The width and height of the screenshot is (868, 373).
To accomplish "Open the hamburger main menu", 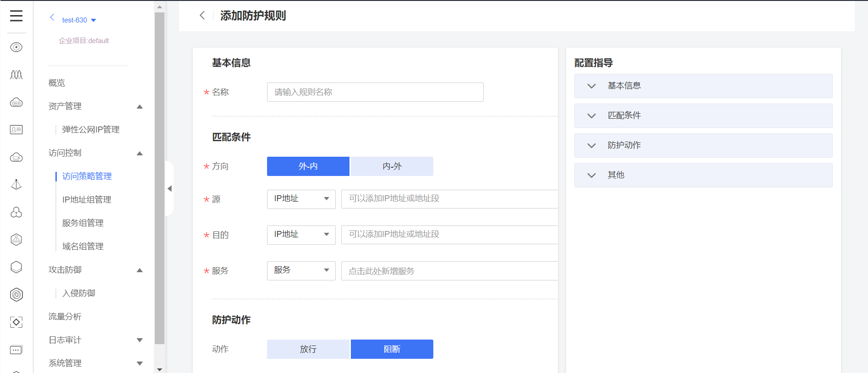I will (16, 16).
